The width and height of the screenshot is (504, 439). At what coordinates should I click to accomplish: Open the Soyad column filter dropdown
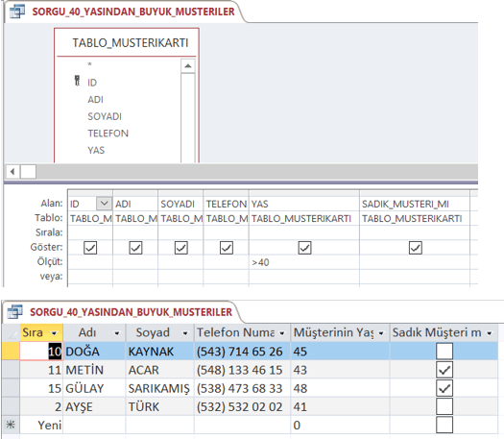(x=185, y=333)
